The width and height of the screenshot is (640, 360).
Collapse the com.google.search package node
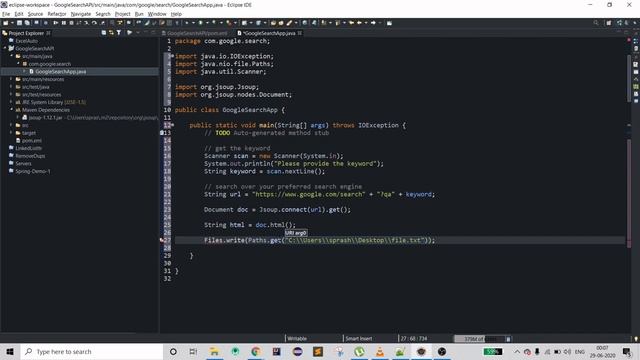click(18, 64)
